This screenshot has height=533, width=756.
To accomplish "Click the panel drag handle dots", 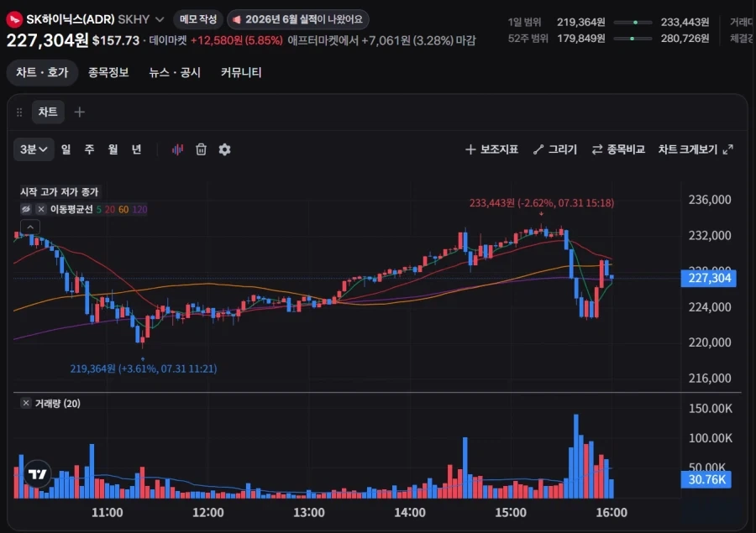I will click(x=19, y=112).
